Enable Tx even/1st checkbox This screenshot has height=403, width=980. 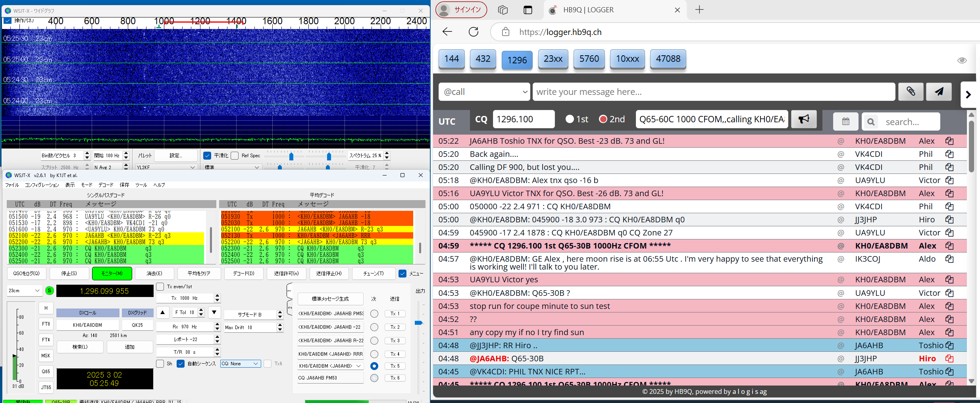160,287
